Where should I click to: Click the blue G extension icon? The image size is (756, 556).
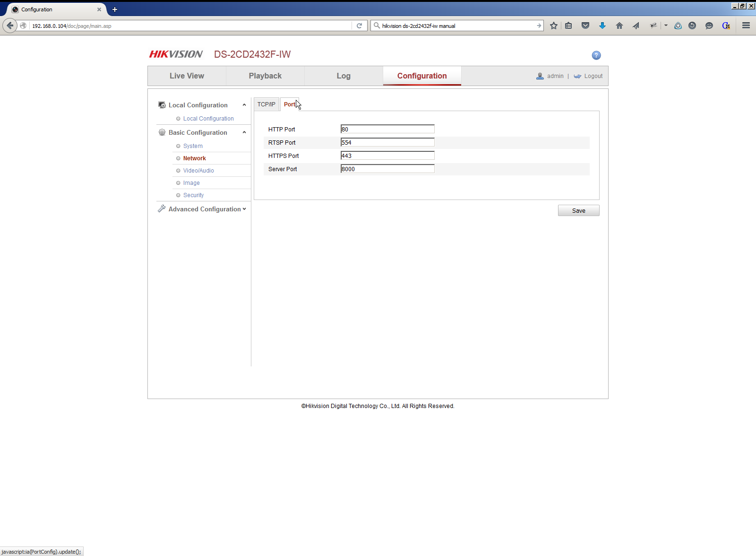(726, 26)
